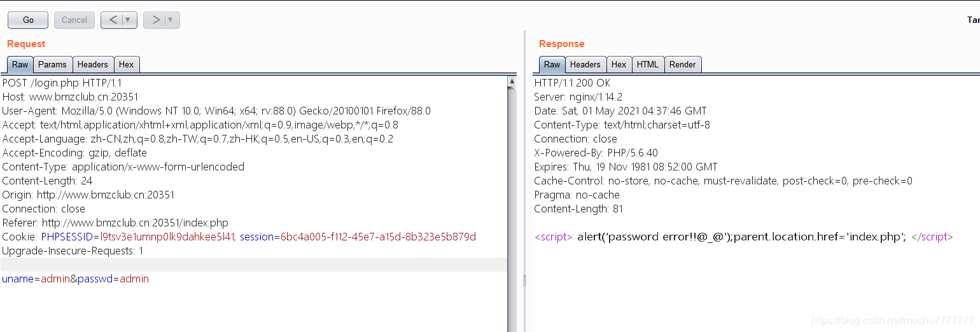Switch to the Response Hex tab

(x=619, y=64)
